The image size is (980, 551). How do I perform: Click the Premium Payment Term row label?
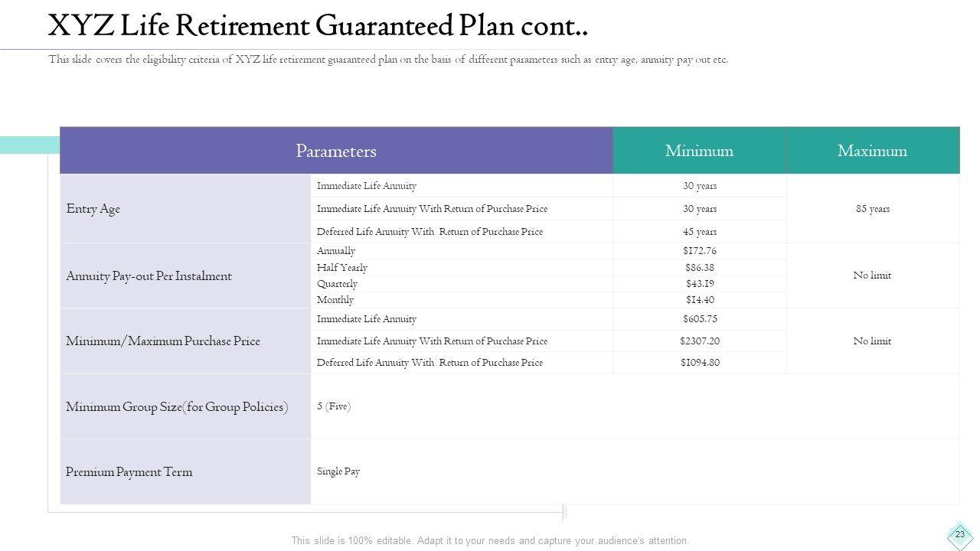pyautogui.click(x=129, y=472)
